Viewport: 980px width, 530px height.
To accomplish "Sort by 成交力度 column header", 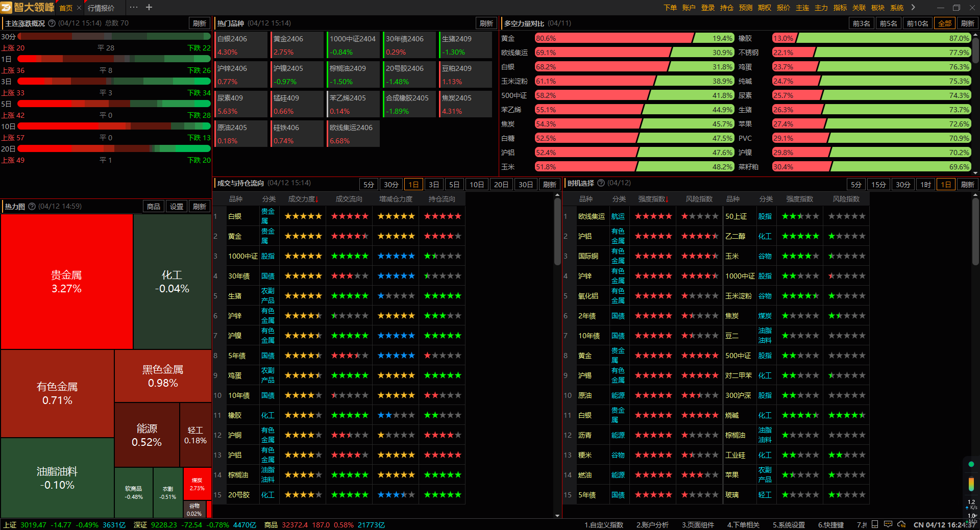I will (303, 199).
